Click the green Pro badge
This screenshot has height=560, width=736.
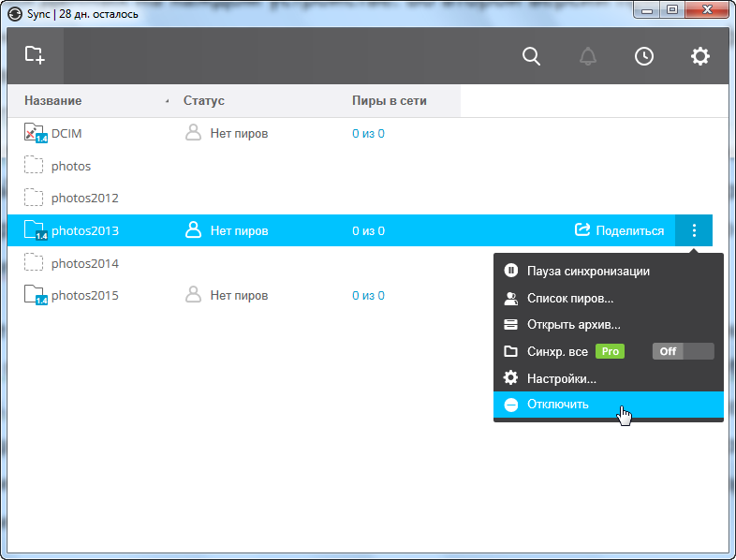coord(610,351)
